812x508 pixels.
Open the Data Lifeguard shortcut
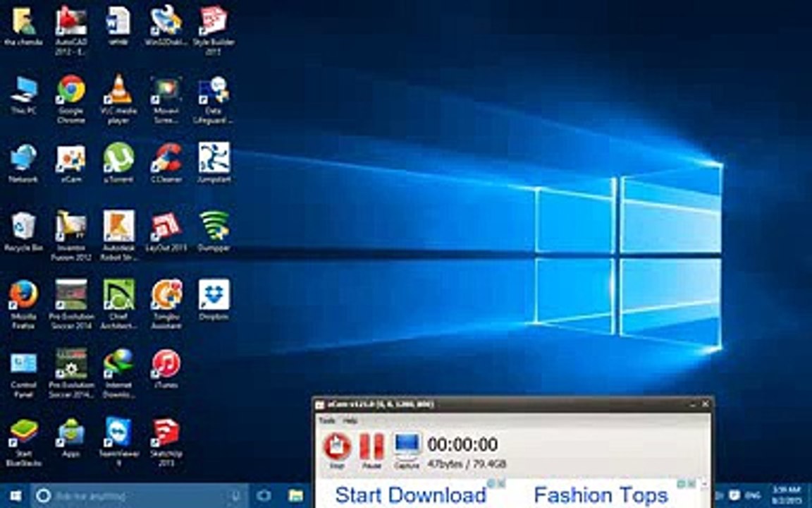214,99
